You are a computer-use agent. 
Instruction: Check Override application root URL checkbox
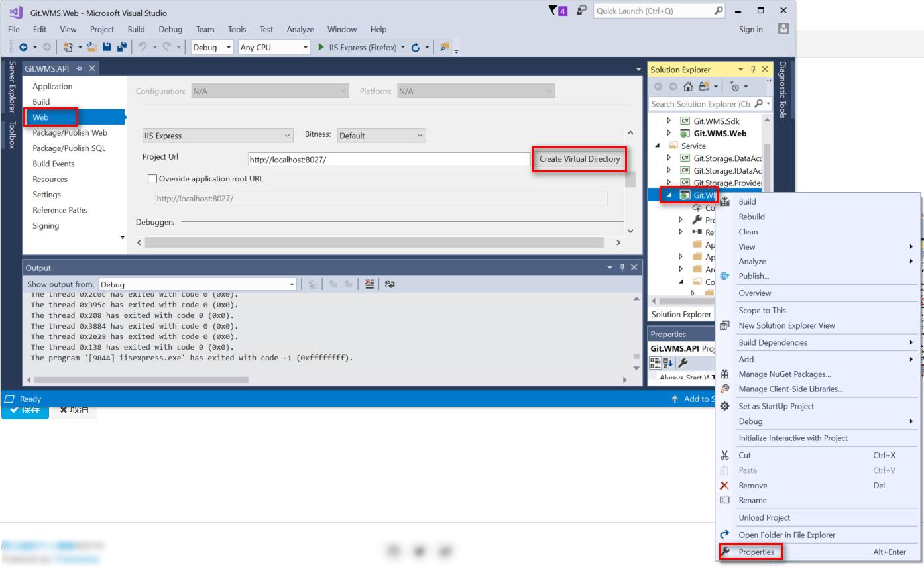click(152, 179)
